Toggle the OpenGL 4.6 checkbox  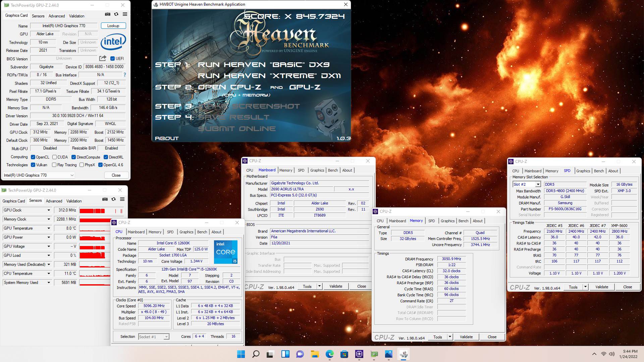tap(100, 165)
